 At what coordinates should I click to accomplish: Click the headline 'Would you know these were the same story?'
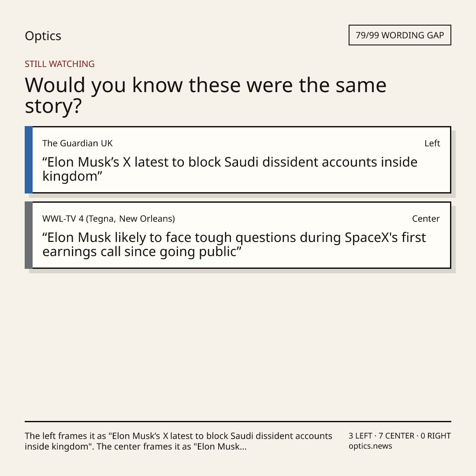point(205,95)
